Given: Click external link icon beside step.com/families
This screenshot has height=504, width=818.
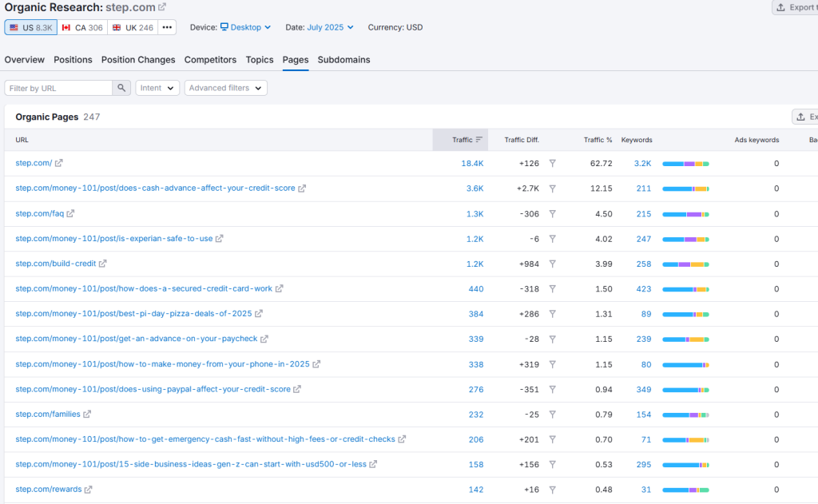Looking at the screenshot, I should click(x=87, y=415).
